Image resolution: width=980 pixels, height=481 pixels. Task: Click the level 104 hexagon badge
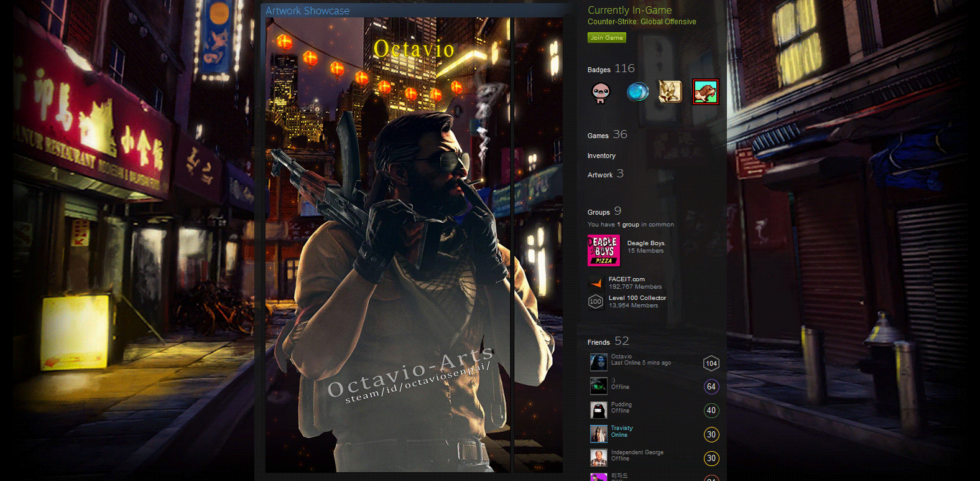tap(711, 363)
